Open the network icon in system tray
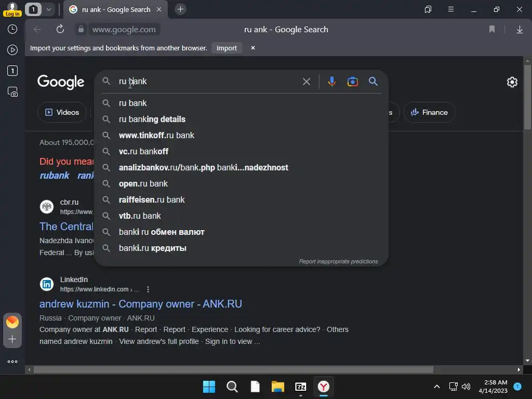532x399 pixels. point(453,387)
